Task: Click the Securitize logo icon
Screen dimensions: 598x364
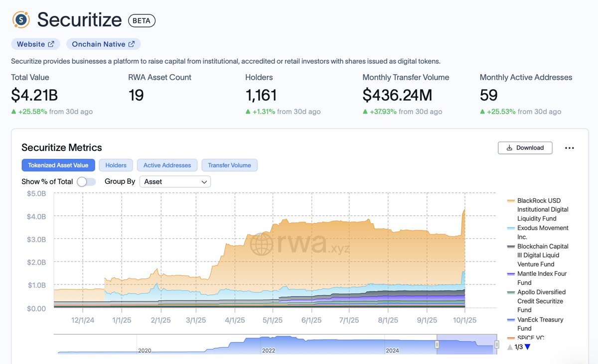Action: coord(20,19)
